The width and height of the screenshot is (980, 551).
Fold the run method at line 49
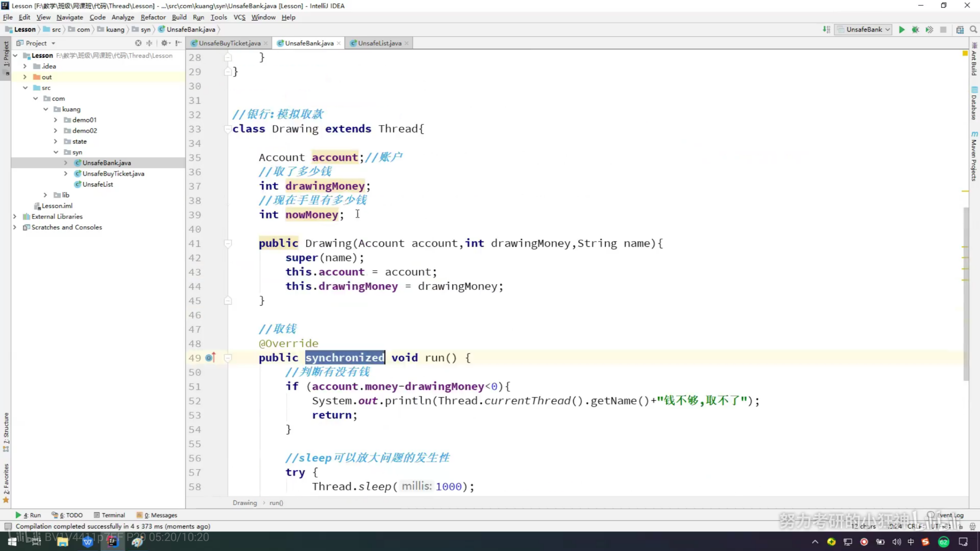pos(228,357)
